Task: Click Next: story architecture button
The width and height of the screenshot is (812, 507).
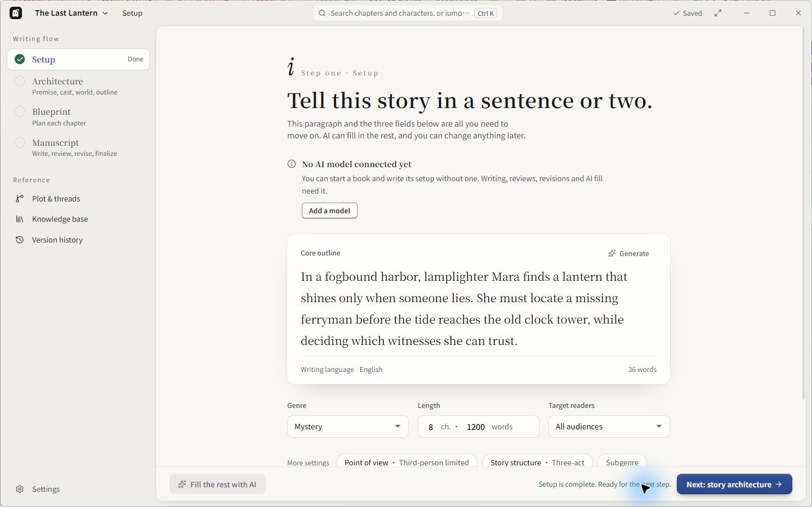Action: point(734,484)
